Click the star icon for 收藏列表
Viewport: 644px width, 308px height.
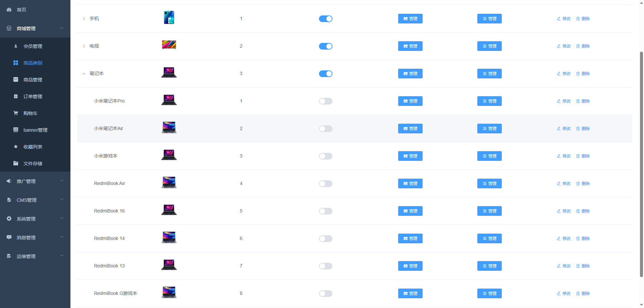[x=16, y=147]
